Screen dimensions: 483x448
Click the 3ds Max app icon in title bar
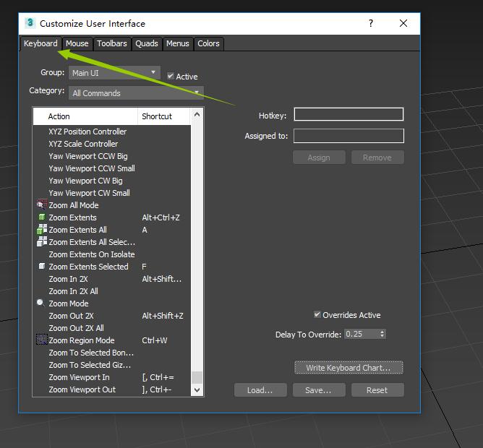click(28, 23)
